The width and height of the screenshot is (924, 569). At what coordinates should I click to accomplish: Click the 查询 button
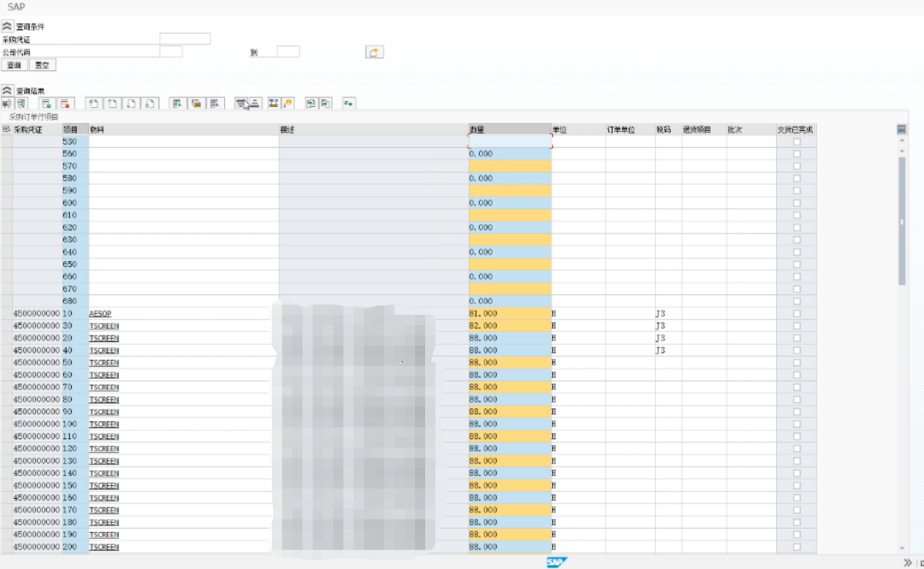coord(15,65)
